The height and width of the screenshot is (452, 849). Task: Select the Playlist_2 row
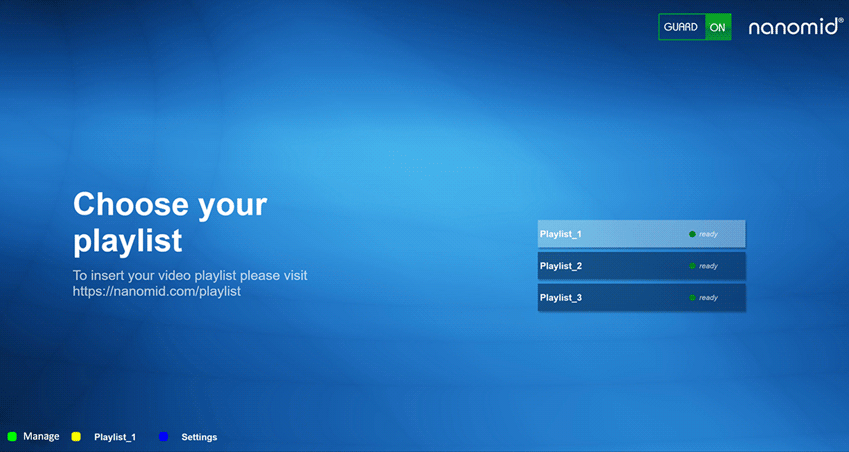pyautogui.click(x=641, y=266)
